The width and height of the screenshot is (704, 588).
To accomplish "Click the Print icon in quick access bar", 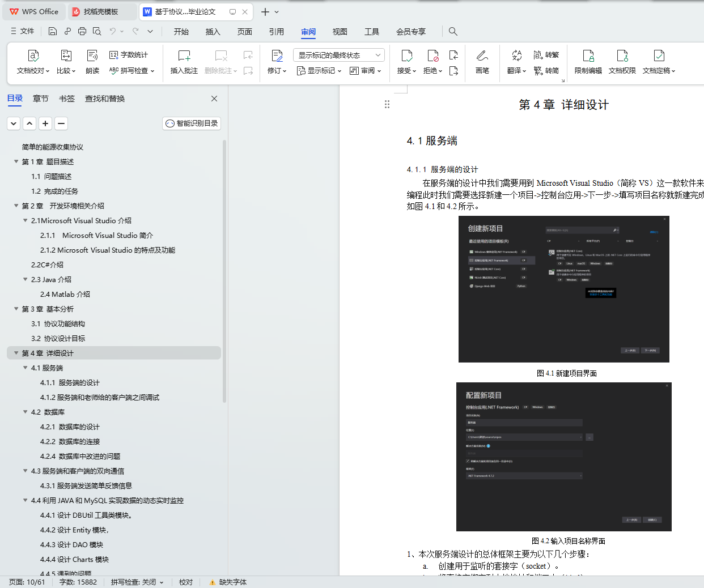I will (x=82, y=31).
